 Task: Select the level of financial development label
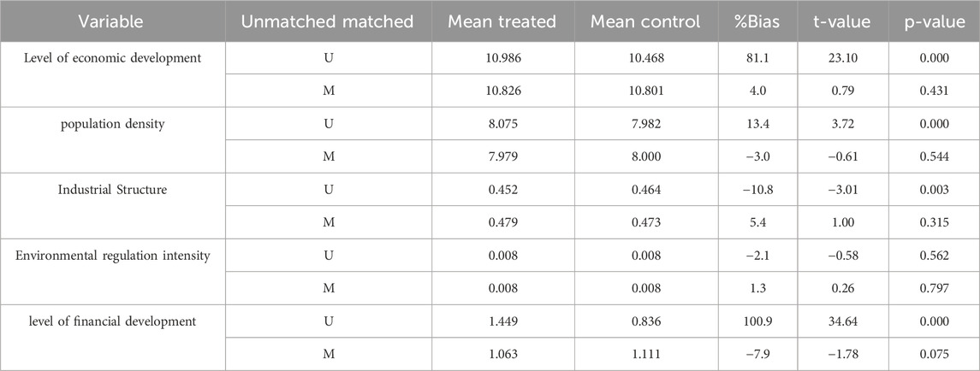coord(112,322)
